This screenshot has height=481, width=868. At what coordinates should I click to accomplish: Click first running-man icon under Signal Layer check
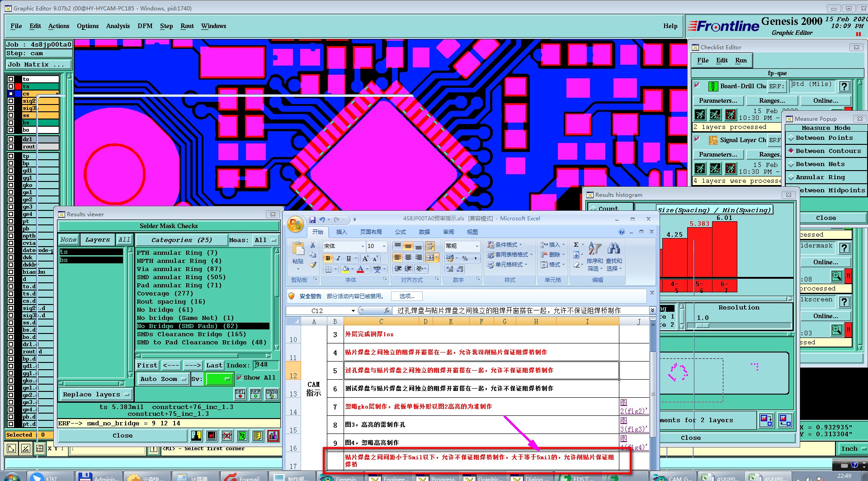click(x=700, y=169)
